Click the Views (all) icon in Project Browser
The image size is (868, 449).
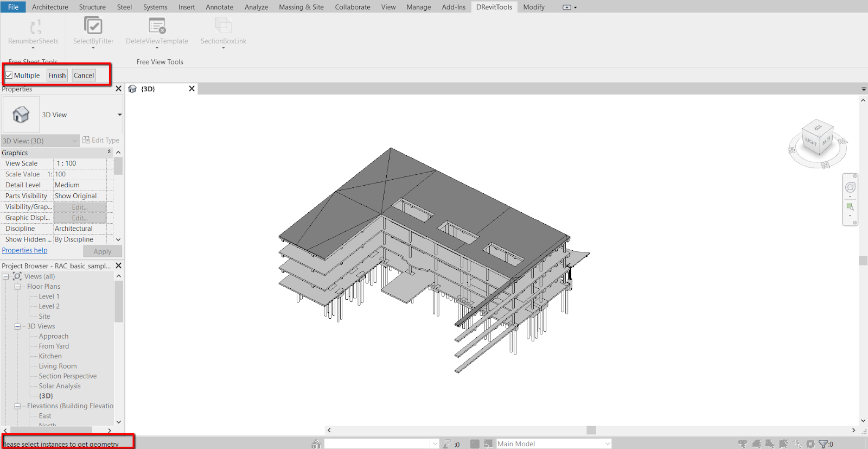pos(17,276)
